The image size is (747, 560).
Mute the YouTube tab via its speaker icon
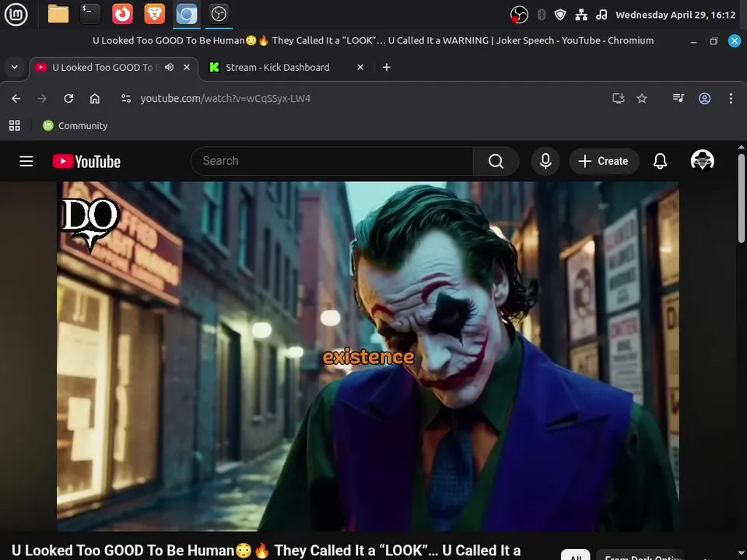click(x=169, y=67)
